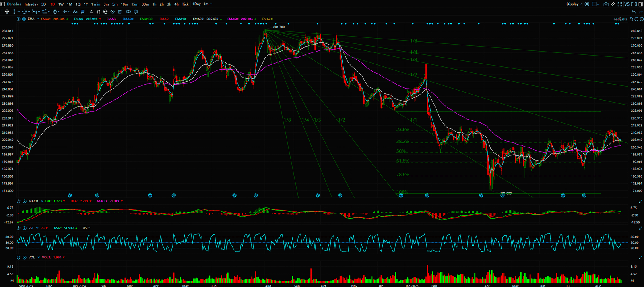
Task: Select the text annotation tool
Action: tap(75, 12)
